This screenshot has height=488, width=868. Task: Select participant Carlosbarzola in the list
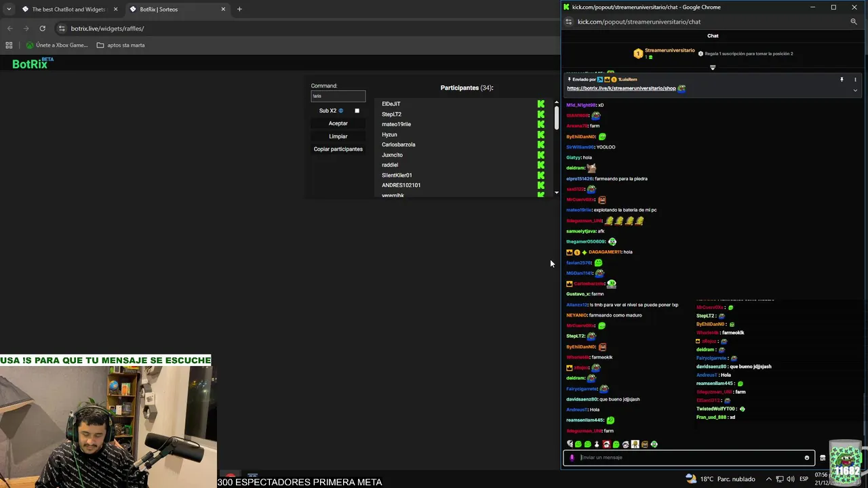point(399,144)
